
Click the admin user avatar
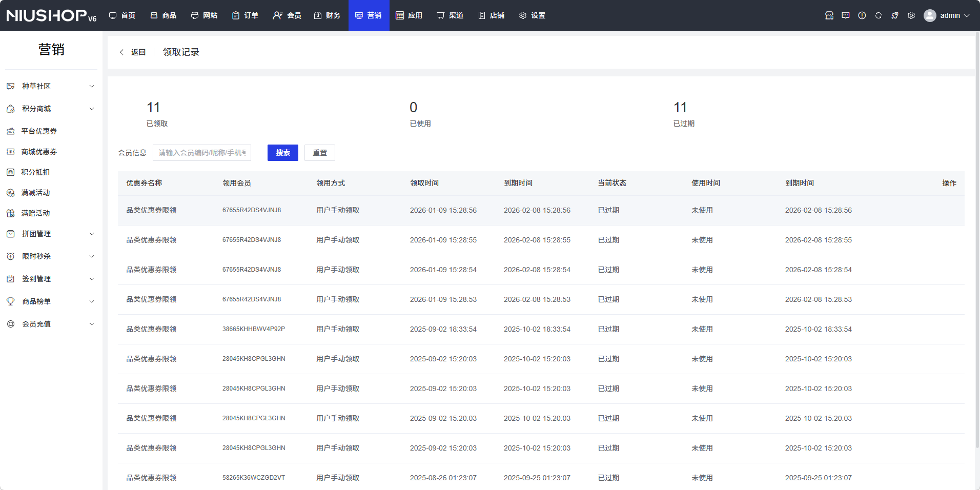point(930,15)
